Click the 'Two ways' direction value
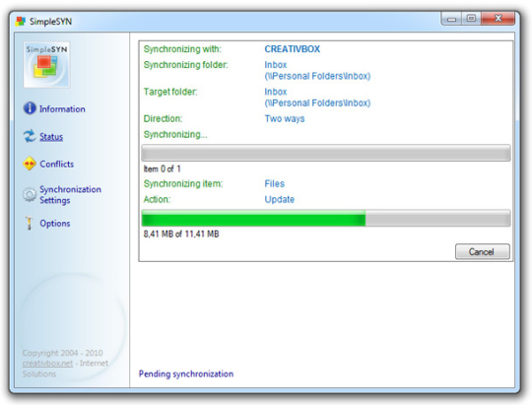Viewport: 532px width, 405px height. pos(285,119)
